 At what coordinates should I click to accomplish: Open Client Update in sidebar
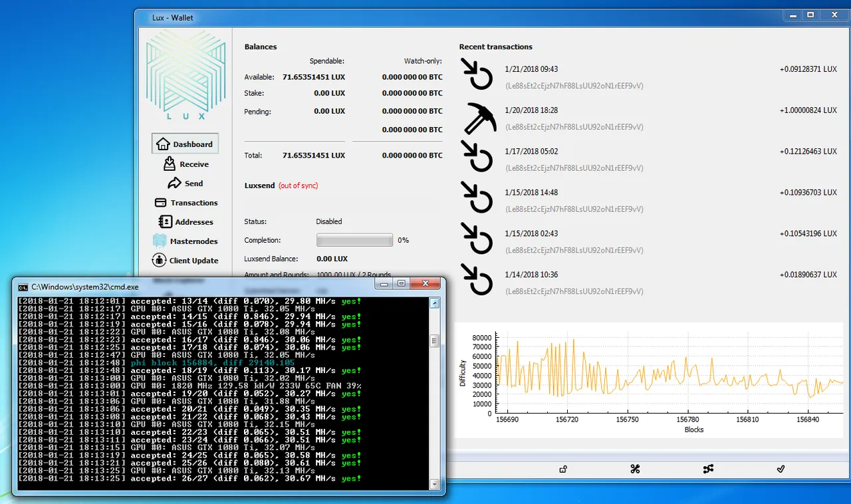pyautogui.click(x=185, y=261)
